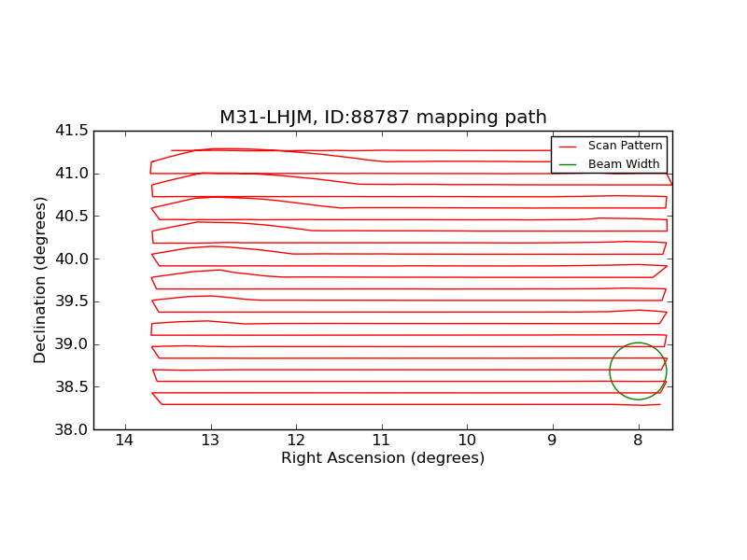Screen dimensions: 747x560
Task: Click the x-axis tick label '12'
Action: [296, 440]
